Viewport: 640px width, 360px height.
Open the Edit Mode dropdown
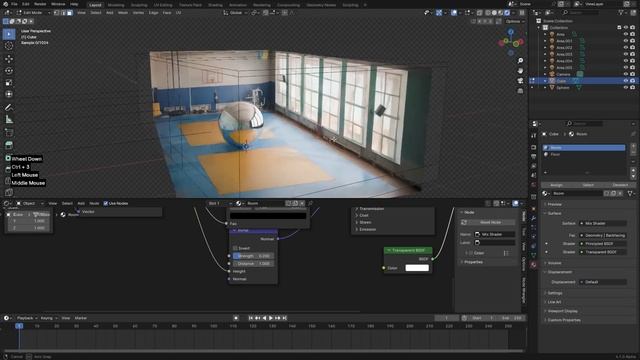click(x=33, y=13)
